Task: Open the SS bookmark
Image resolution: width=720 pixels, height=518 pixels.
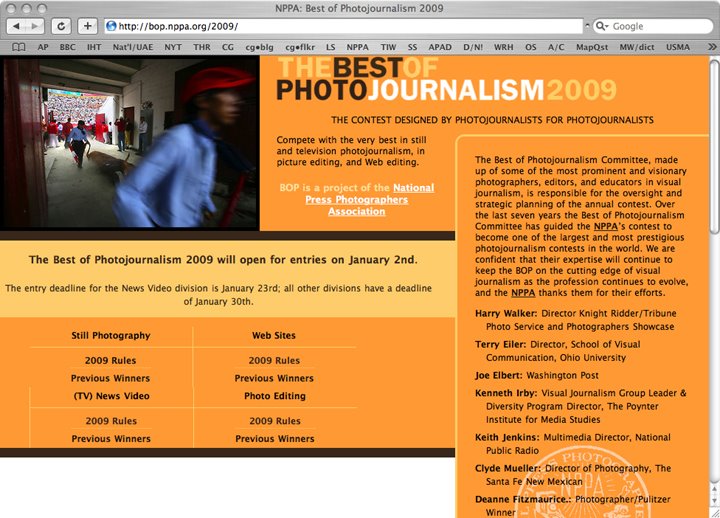Action: [412, 47]
